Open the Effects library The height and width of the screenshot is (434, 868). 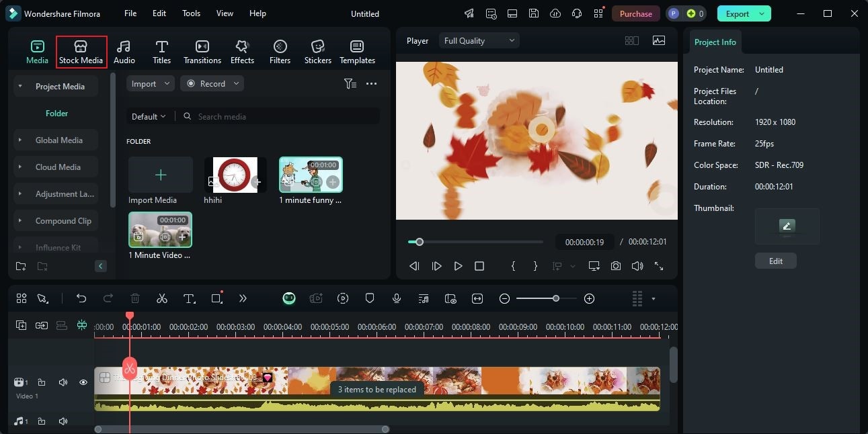242,52
